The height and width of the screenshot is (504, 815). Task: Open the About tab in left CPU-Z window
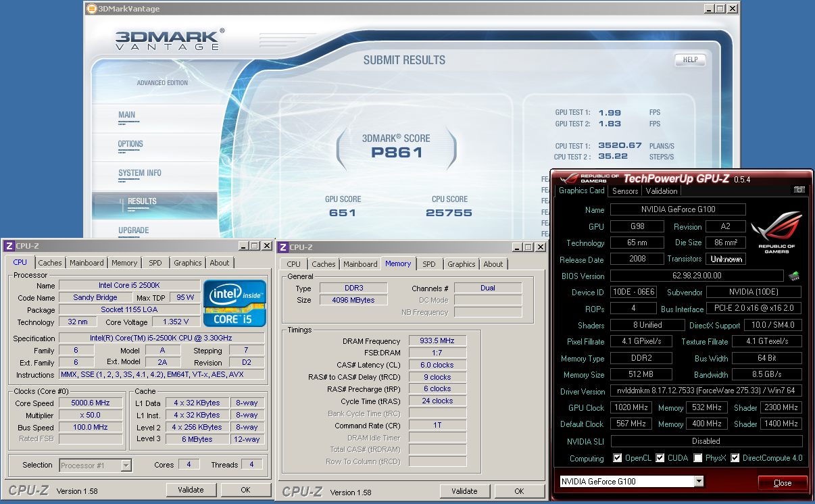pyautogui.click(x=220, y=263)
